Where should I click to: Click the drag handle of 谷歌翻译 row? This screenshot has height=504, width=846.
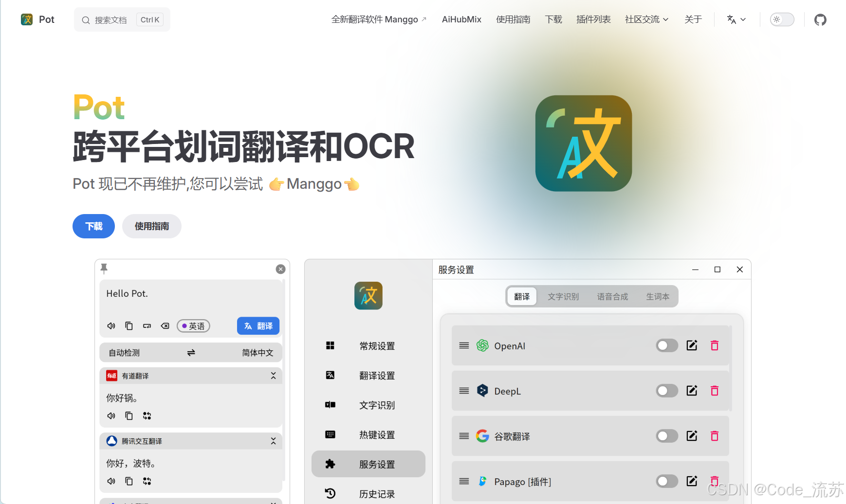click(464, 436)
